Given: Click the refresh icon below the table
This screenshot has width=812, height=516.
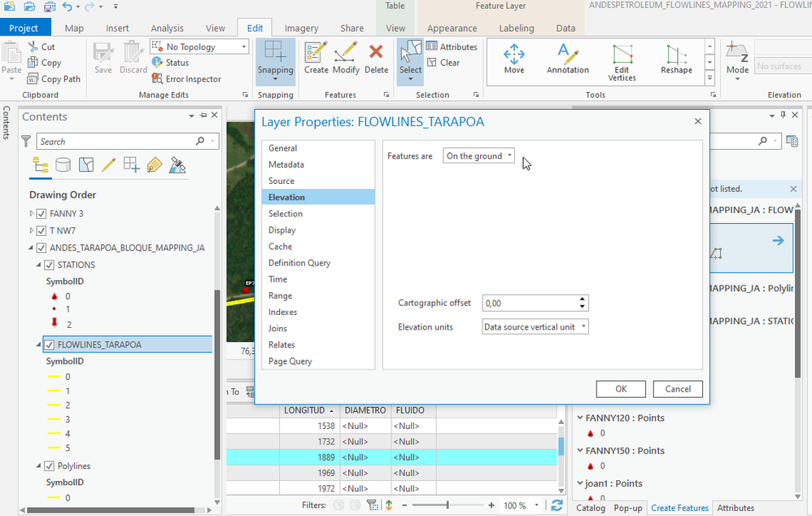Looking at the screenshot, I should coord(557,505).
